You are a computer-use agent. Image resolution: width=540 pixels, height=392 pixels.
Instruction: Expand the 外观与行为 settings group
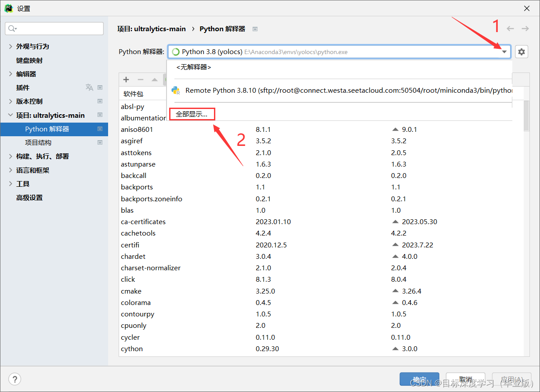[x=11, y=46]
